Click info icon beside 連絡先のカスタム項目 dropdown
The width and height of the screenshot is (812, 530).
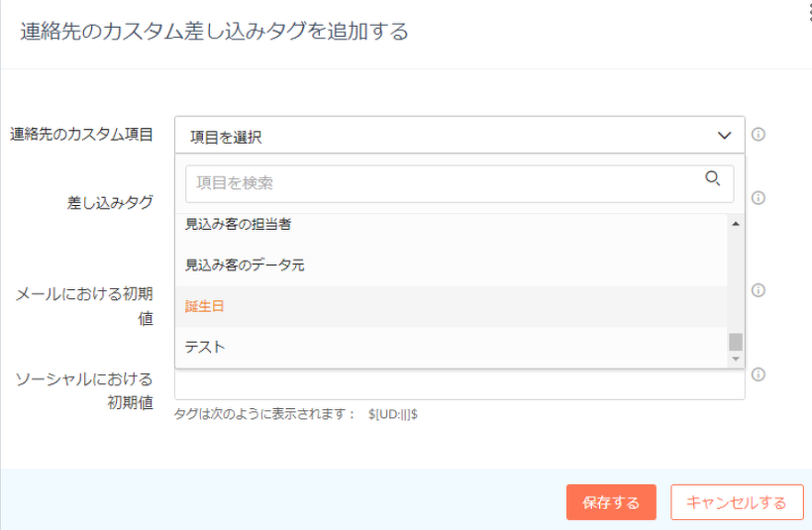pyautogui.click(x=759, y=135)
